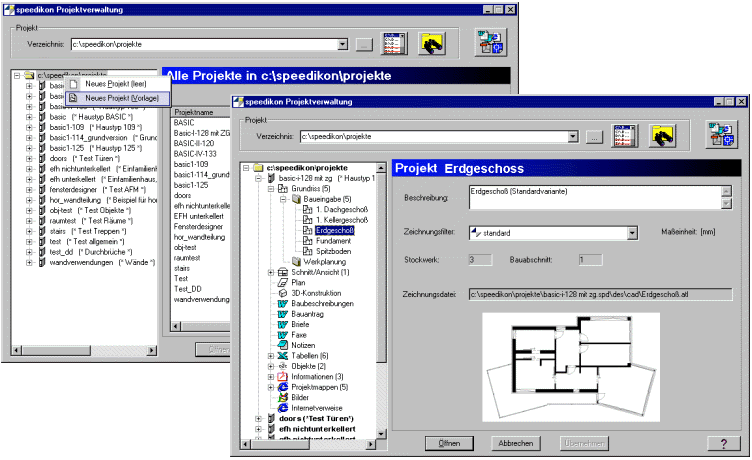752x460 pixels.
Task: Click the Plan sheet icon
Action: [x=282, y=283]
